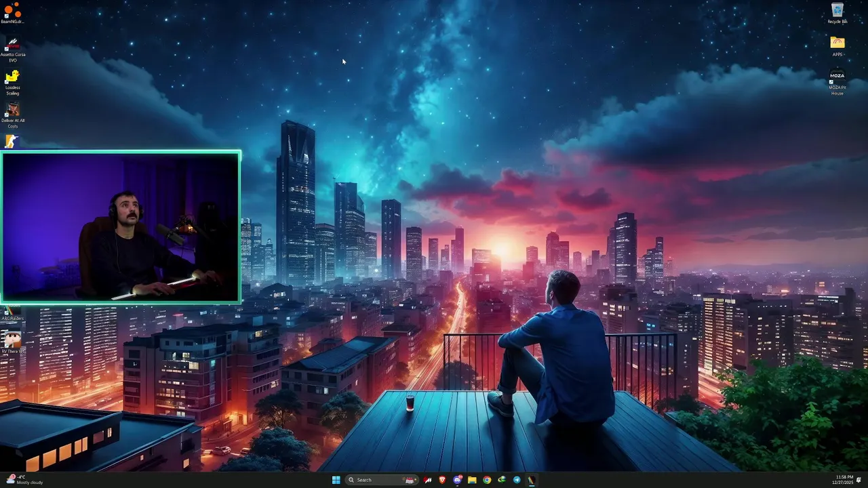Select the Counter-Strike desktop icon
Image resolution: width=868 pixels, height=488 pixels.
click(12, 142)
